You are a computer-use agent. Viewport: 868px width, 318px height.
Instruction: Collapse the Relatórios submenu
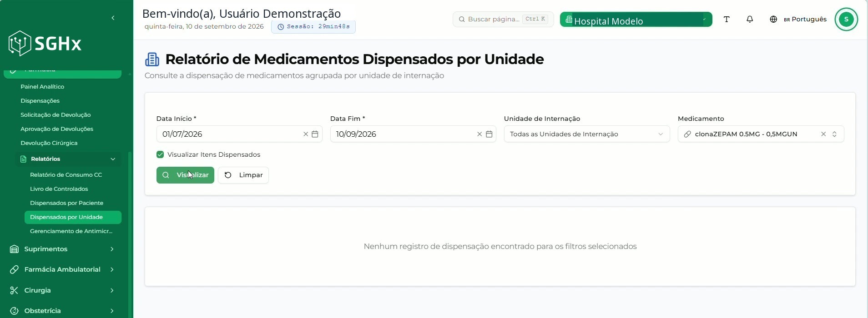113,159
